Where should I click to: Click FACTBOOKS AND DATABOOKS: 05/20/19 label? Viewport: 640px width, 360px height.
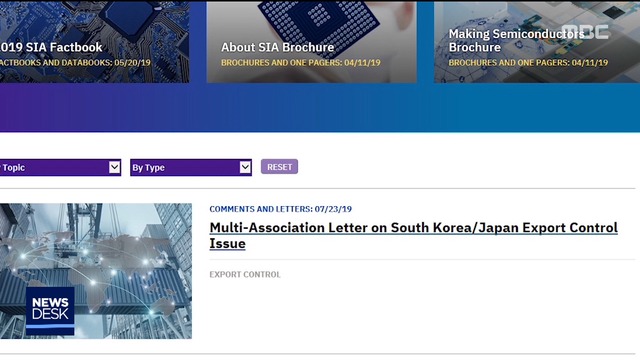click(75, 62)
